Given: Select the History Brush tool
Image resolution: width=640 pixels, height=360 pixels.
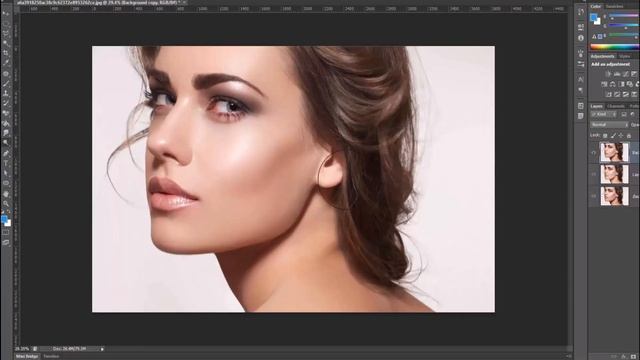Looking at the screenshot, I should click(x=6, y=103).
